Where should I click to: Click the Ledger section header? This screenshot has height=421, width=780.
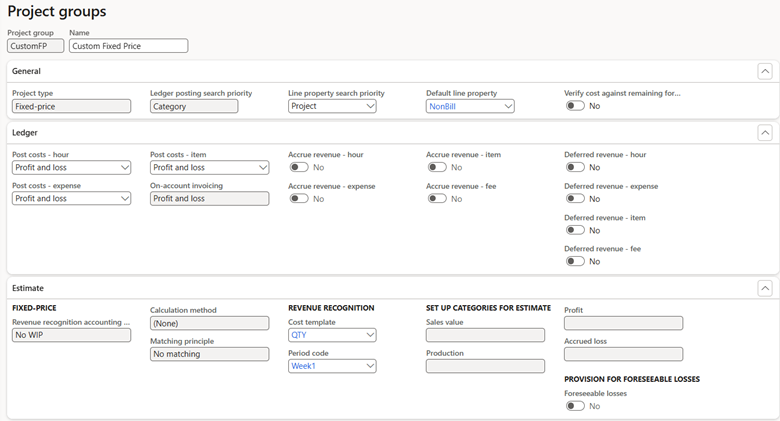point(25,133)
